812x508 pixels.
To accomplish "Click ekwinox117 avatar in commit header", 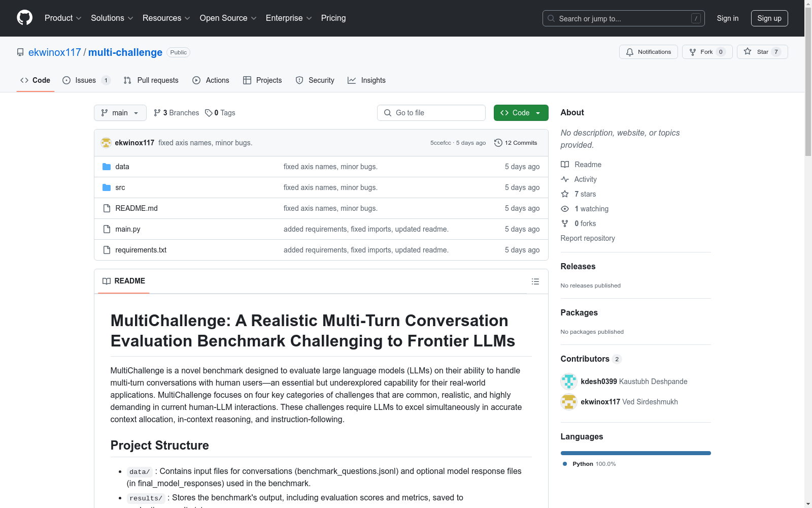I will [x=106, y=143].
